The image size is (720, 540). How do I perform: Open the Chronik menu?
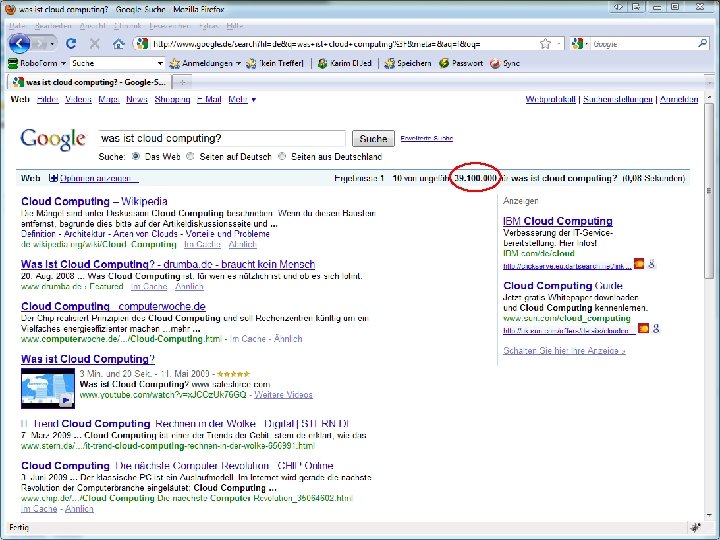(128, 26)
